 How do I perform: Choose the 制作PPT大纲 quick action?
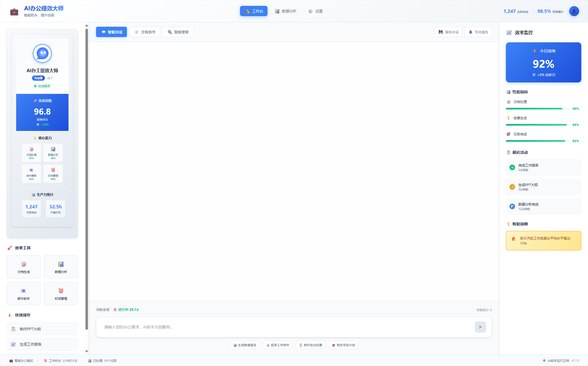tap(42, 329)
